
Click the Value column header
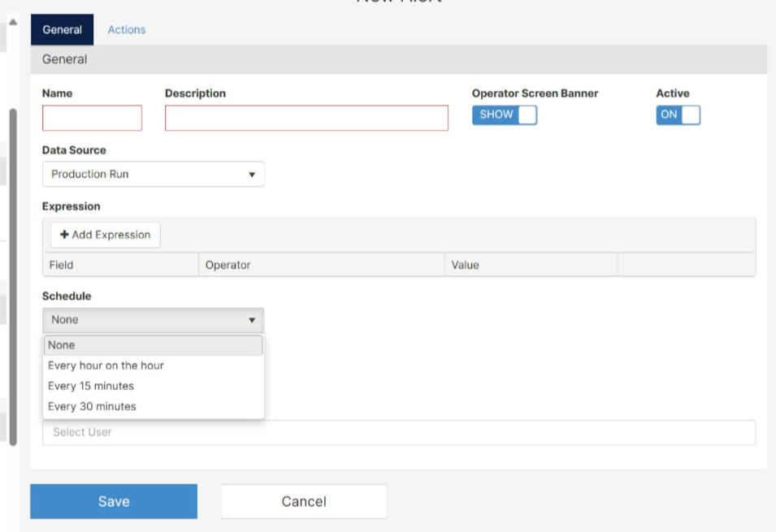tap(531, 265)
